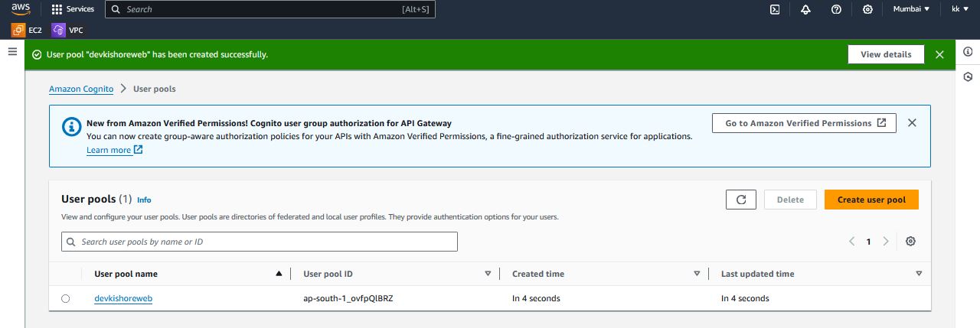The height and width of the screenshot is (328, 980).
Task: Select the devkishoreweb radio button
Action: [65, 299]
